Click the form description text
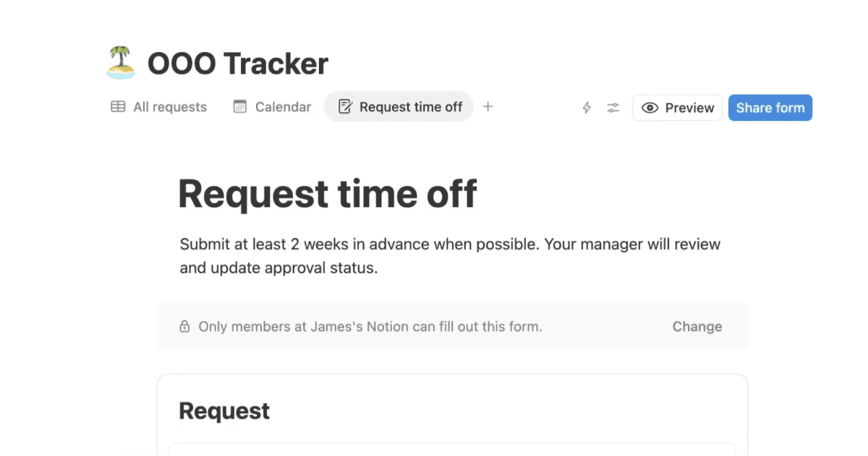The height and width of the screenshot is (456, 868). (x=448, y=256)
